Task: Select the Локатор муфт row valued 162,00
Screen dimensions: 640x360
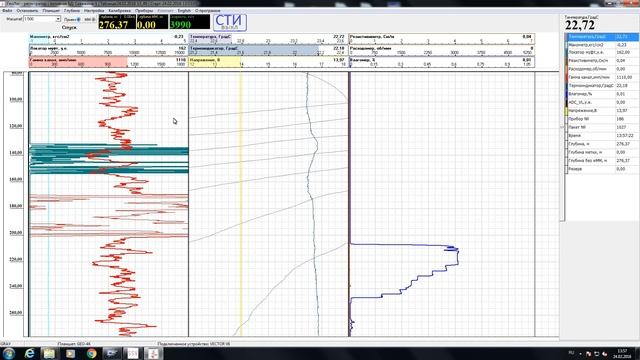Action: (x=602, y=53)
